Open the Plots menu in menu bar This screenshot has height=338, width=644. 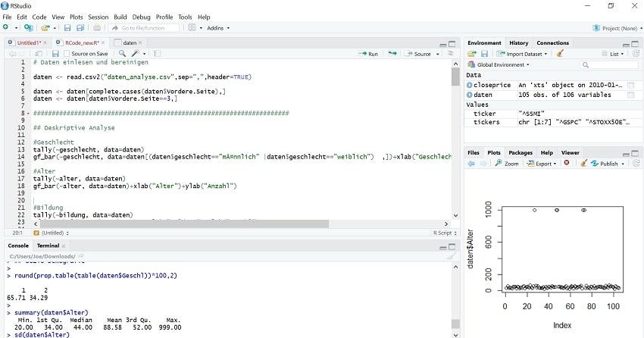click(x=77, y=17)
